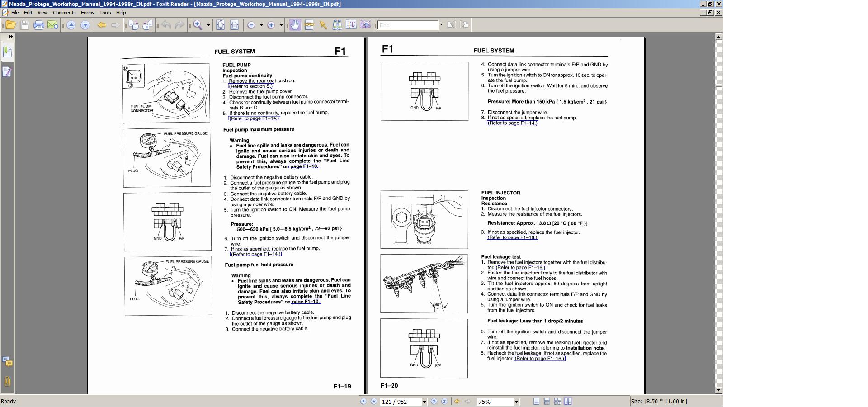Click the email envelope icon
This screenshot has height=407, width=868.
[x=53, y=25]
